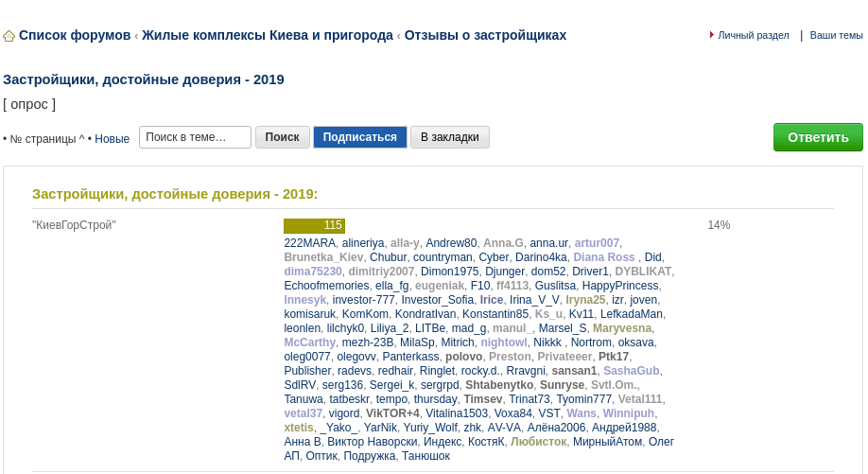Click the Подписаться button

tap(359, 137)
